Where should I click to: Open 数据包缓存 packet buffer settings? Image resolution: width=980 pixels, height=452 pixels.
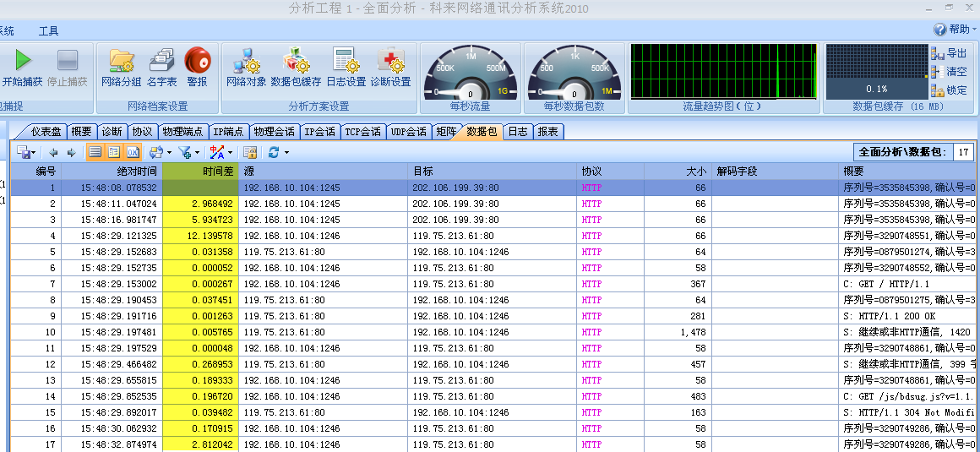tap(296, 61)
